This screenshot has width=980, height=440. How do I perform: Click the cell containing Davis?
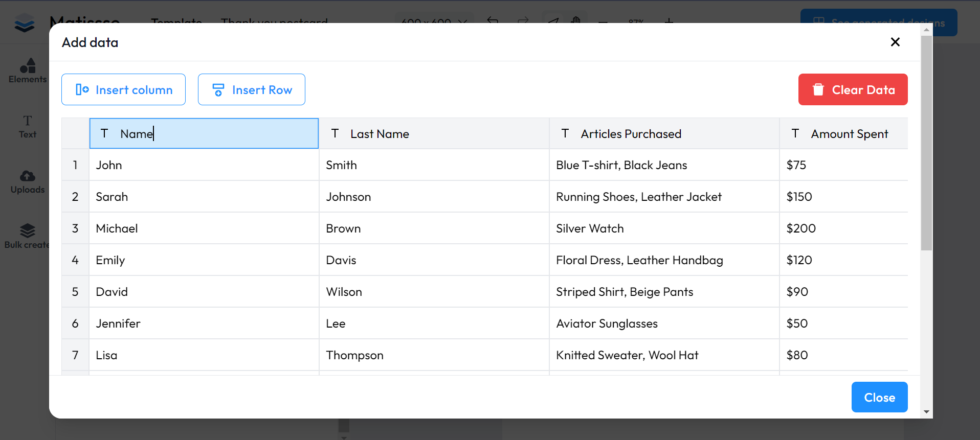pyautogui.click(x=434, y=260)
